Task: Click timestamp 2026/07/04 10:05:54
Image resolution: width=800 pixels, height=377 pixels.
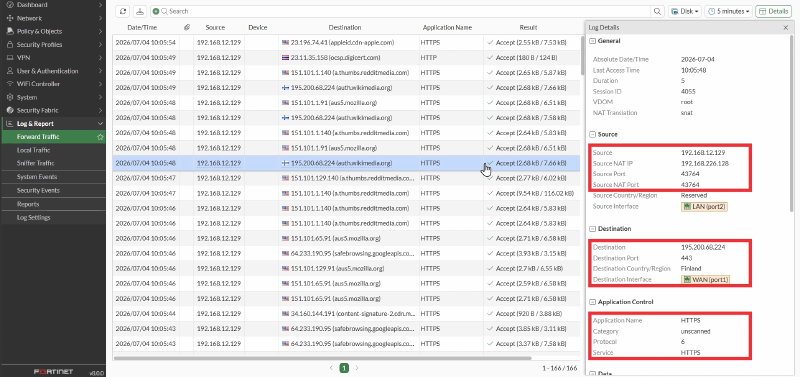Action: (145, 42)
